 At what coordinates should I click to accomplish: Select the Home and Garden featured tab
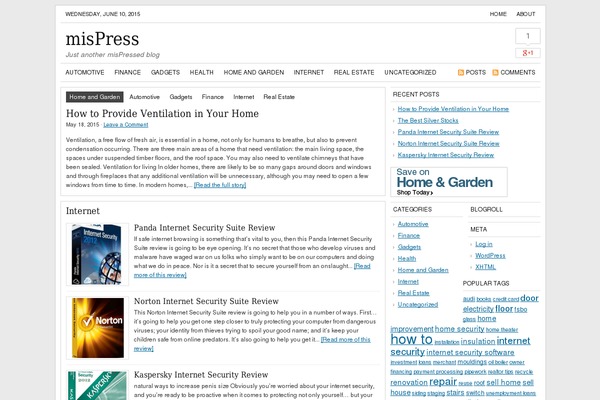[95, 97]
